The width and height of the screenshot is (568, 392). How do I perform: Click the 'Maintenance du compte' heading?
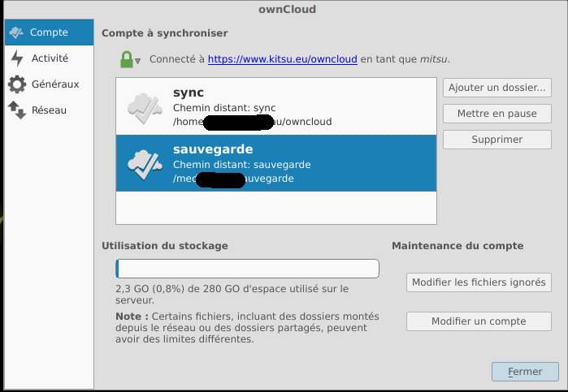point(457,246)
